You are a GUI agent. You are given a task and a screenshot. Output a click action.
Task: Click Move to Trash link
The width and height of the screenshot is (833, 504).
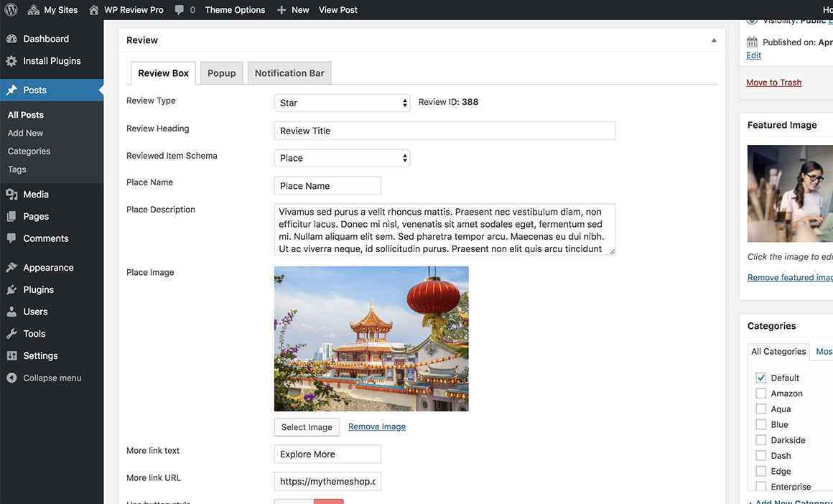(773, 83)
